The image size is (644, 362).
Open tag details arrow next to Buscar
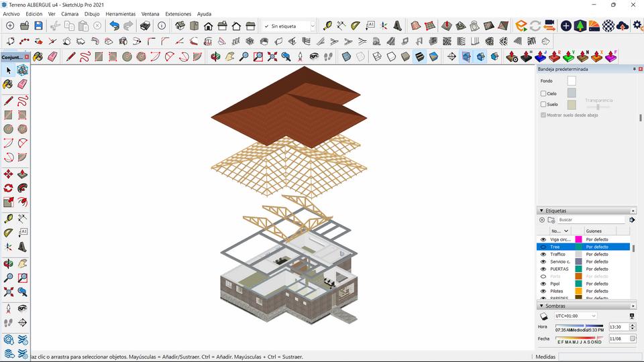click(632, 220)
